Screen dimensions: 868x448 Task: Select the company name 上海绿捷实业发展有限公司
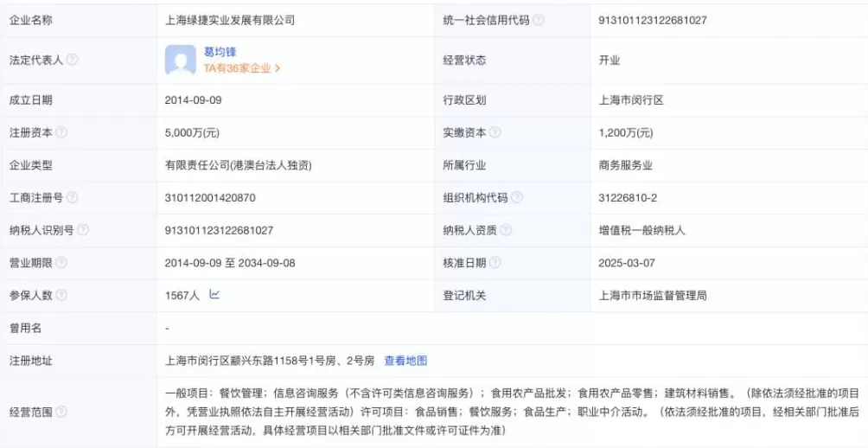230,21
